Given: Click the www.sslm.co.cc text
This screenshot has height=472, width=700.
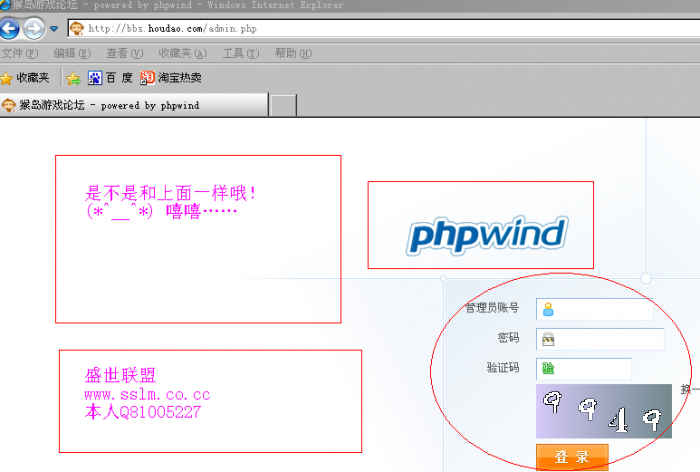Looking at the screenshot, I should click(x=147, y=394).
